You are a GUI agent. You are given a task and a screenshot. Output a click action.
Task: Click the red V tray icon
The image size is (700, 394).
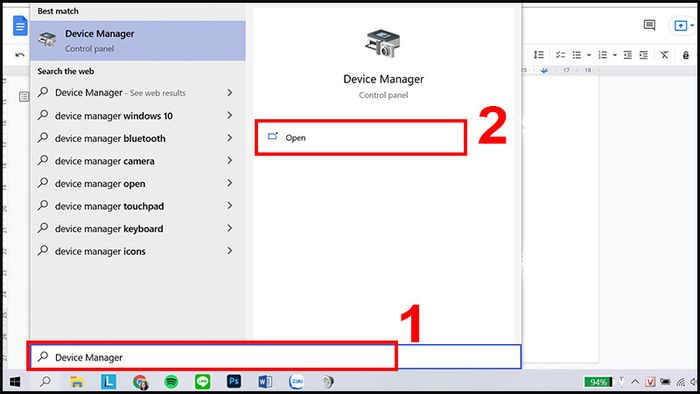tap(650, 382)
